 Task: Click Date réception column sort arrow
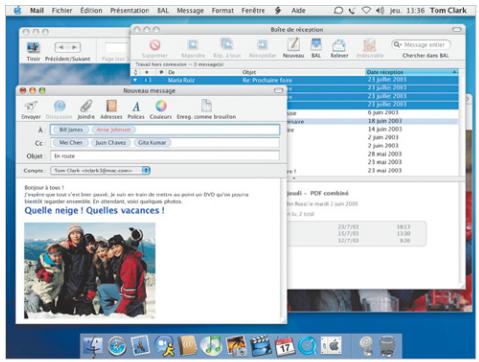point(454,72)
